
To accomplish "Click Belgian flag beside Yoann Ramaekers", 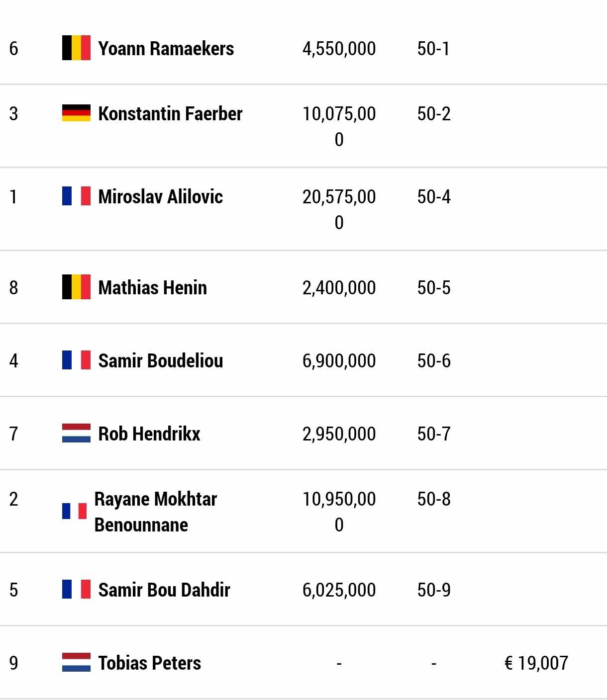I will coord(76,48).
